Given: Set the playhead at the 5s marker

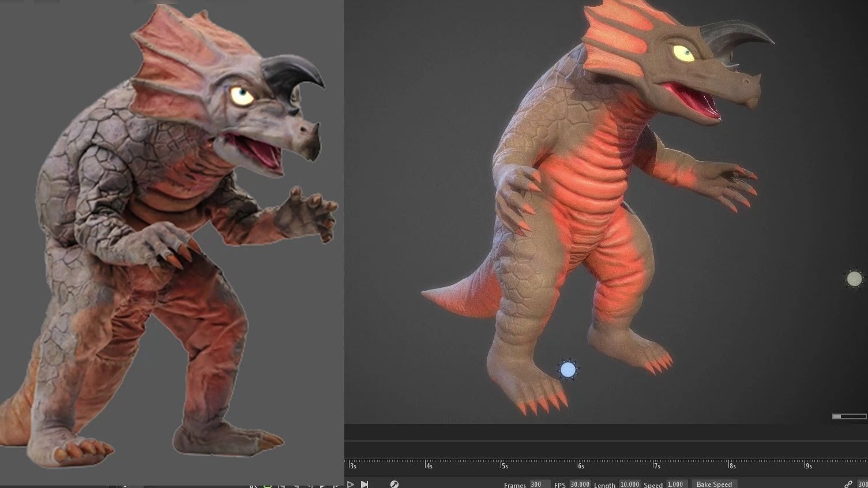Looking at the screenshot, I should coord(501,464).
